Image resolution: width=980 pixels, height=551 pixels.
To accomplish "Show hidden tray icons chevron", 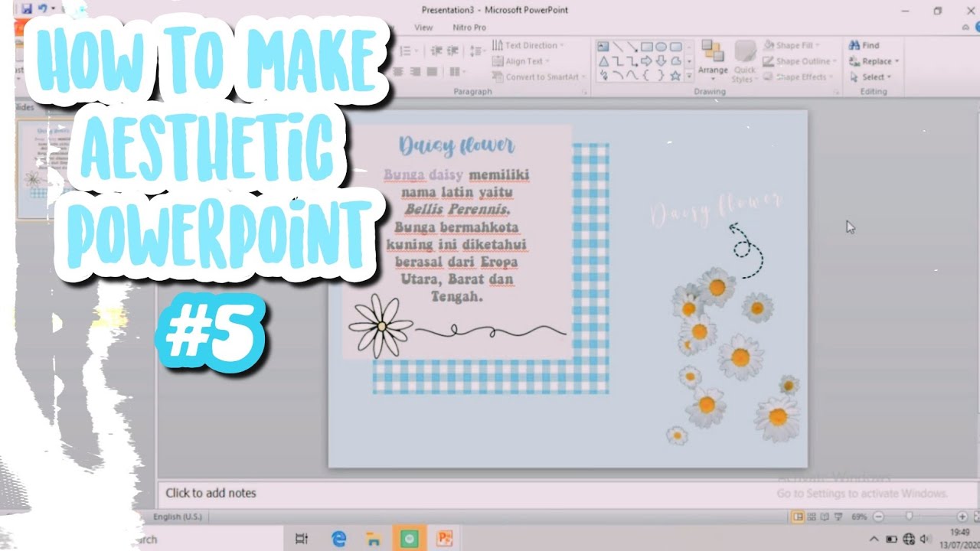I will tap(874, 539).
